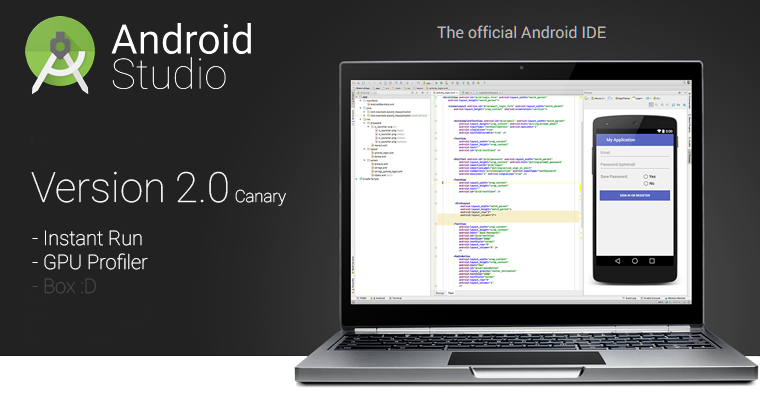Open the Nexus 5 device dropdown in Preview
Image resolution: width=760 pixels, height=394 pixels.
tap(598, 98)
